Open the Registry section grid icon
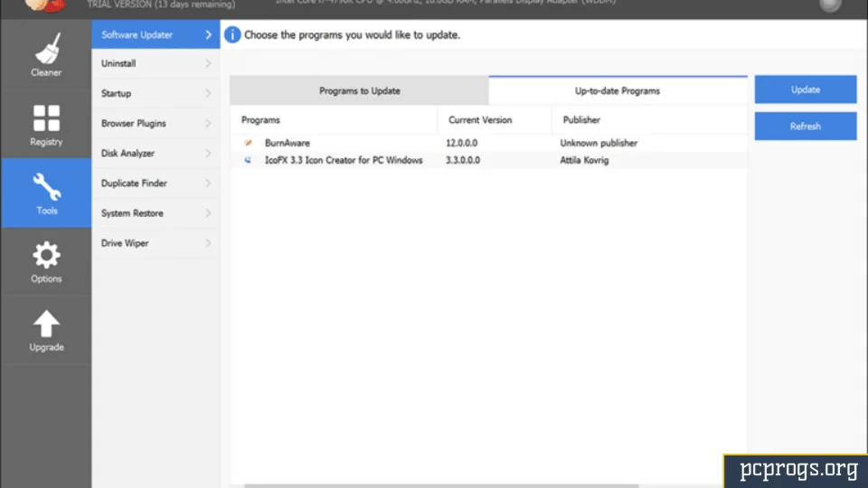868x488 pixels. tap(46, 117)
